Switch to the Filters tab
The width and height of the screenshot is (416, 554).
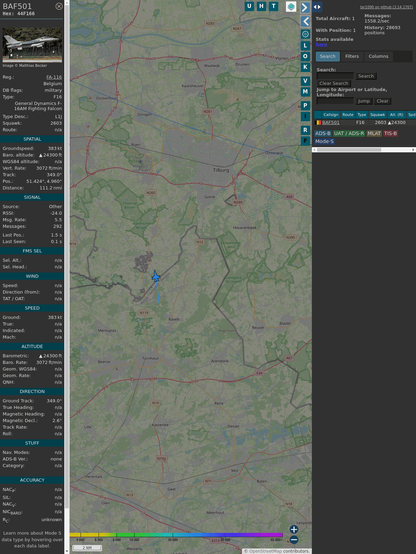click(x=352, y=57)
